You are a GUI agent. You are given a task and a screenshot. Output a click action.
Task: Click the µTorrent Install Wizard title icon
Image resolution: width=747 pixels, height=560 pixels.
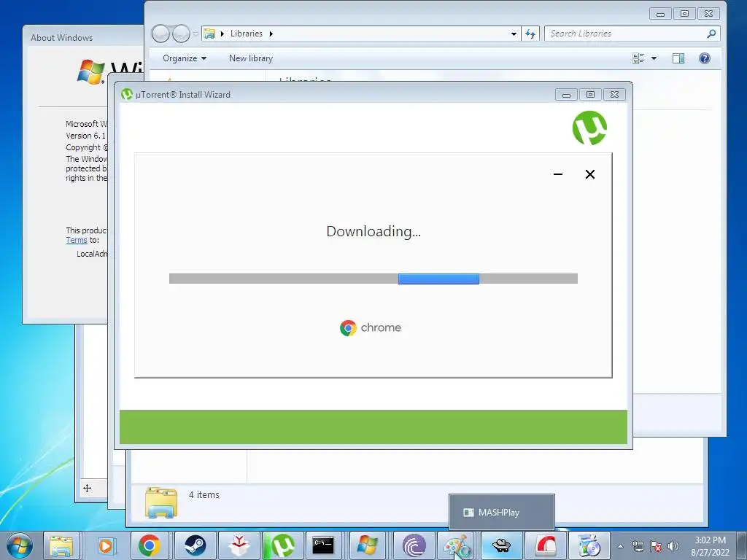pyautogui.click(x=127, y=94)
